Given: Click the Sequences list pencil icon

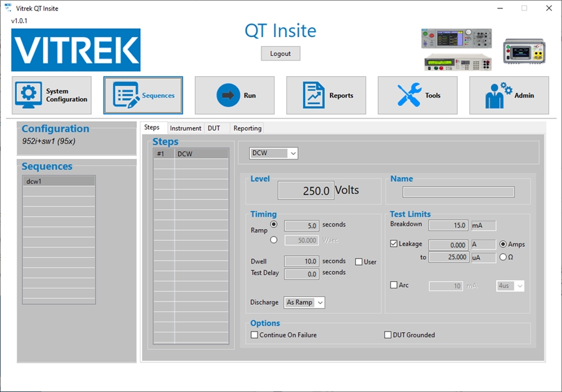Looking at the screenshot, I should click(x=126, y=96).
